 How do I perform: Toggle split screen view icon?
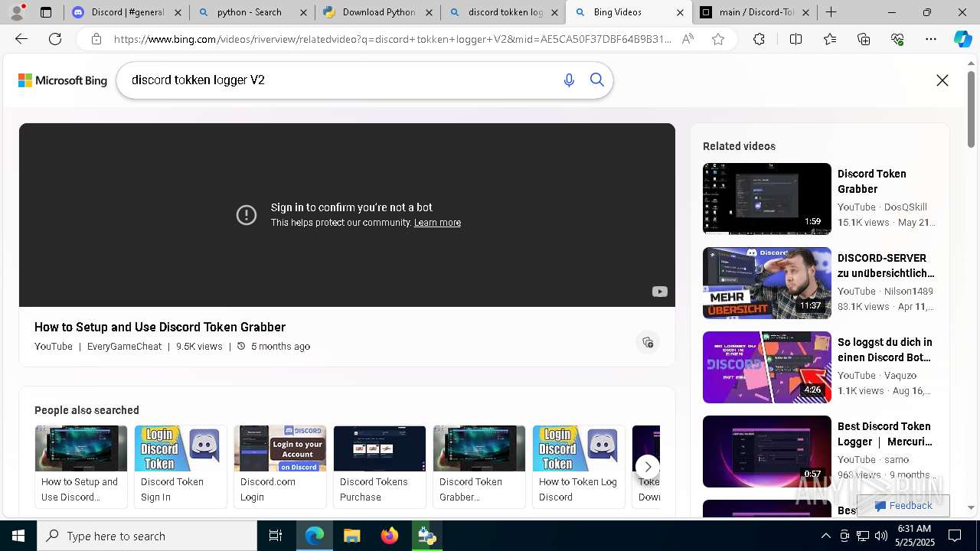coord(795,39)
